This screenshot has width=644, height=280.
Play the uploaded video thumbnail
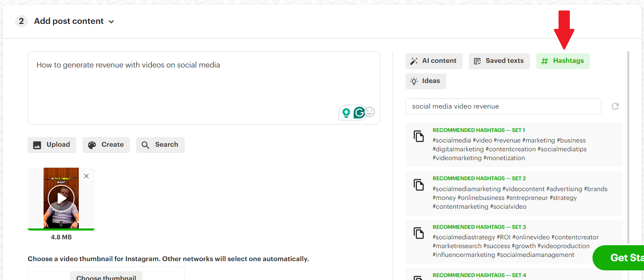(61, 198)
